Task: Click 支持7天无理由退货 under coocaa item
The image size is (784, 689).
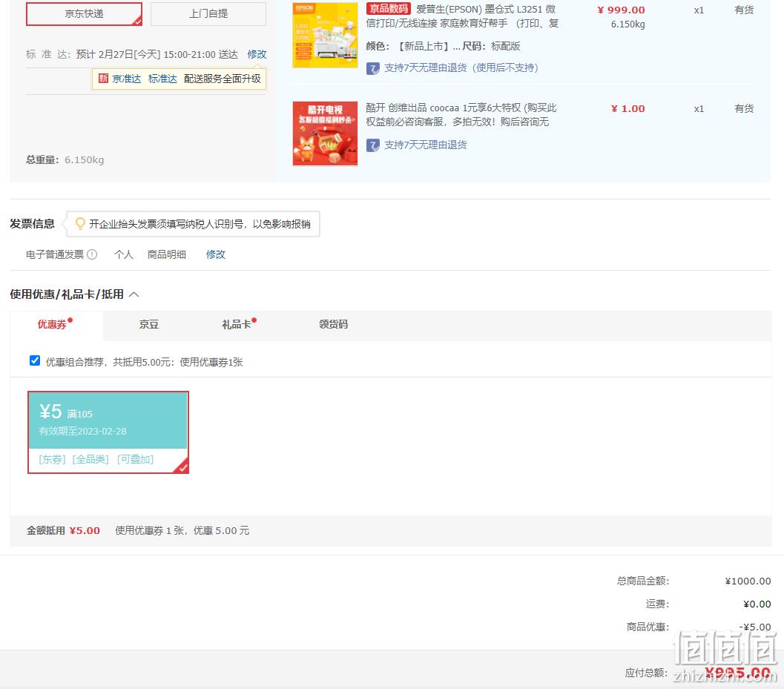Action: point(426,145)
